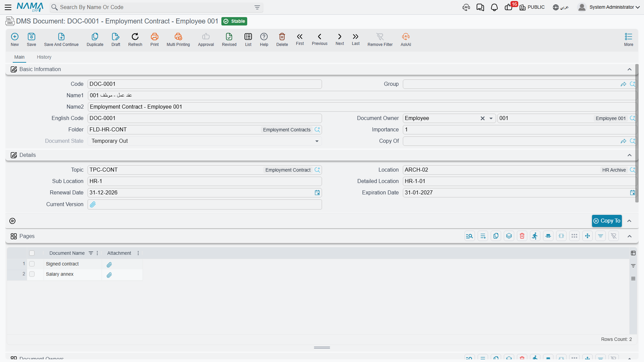Open Renewal Date calendar picker

tap(317, 193)
